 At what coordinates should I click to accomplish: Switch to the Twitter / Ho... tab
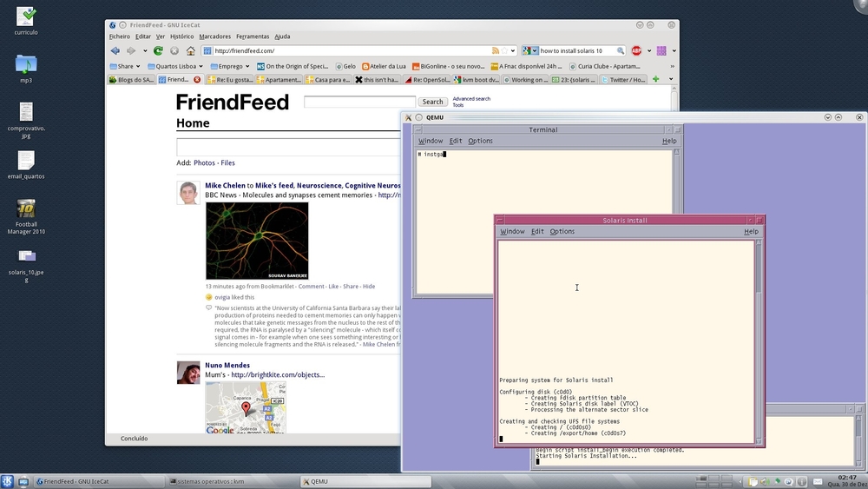coord(623,80)
